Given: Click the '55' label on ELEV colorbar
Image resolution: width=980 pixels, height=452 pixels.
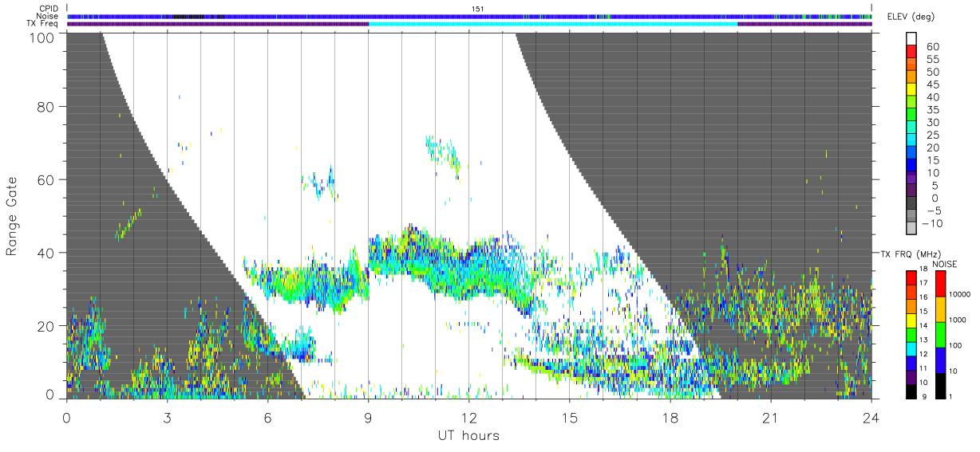Looking at the screenshot, I should point(932,60).
